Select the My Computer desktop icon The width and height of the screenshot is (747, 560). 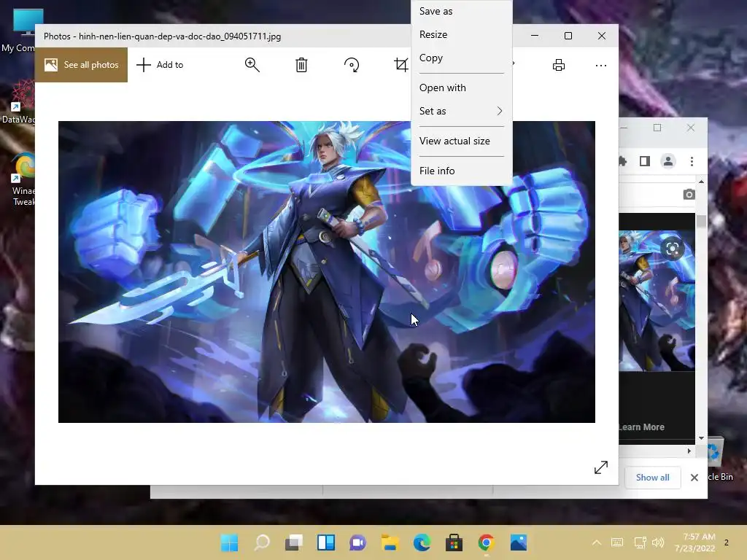point(21,29)
